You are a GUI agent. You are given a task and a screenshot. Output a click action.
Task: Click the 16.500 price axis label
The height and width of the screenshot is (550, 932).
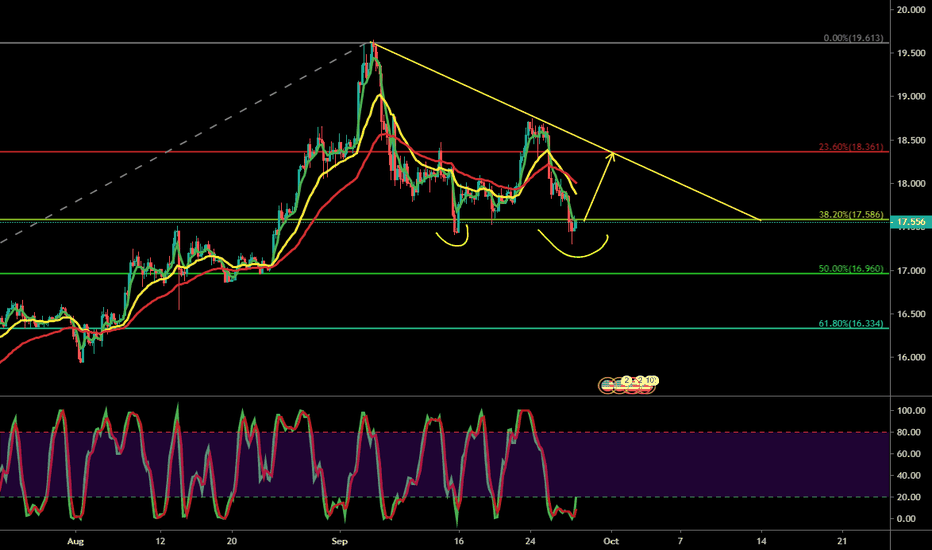click(x=911, y=314)
